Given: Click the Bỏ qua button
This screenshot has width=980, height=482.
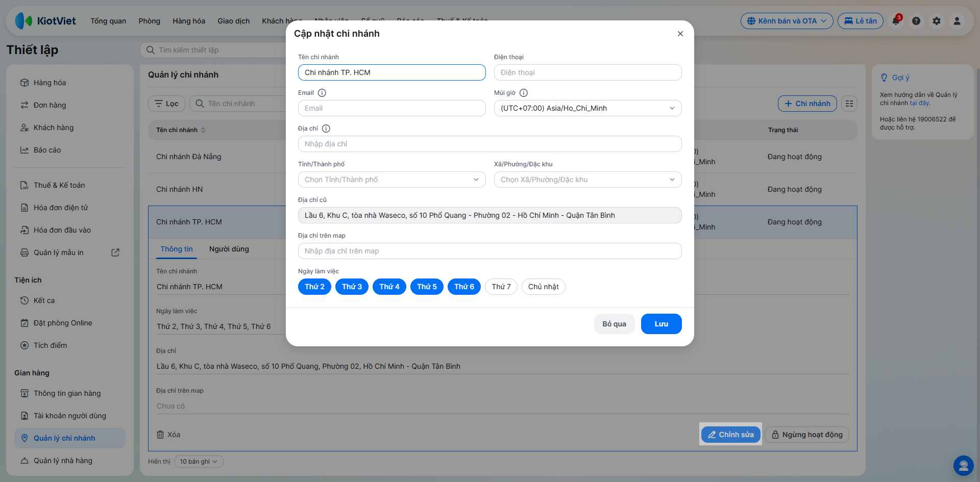Looking at the screenshot, I should click(614, 324).
